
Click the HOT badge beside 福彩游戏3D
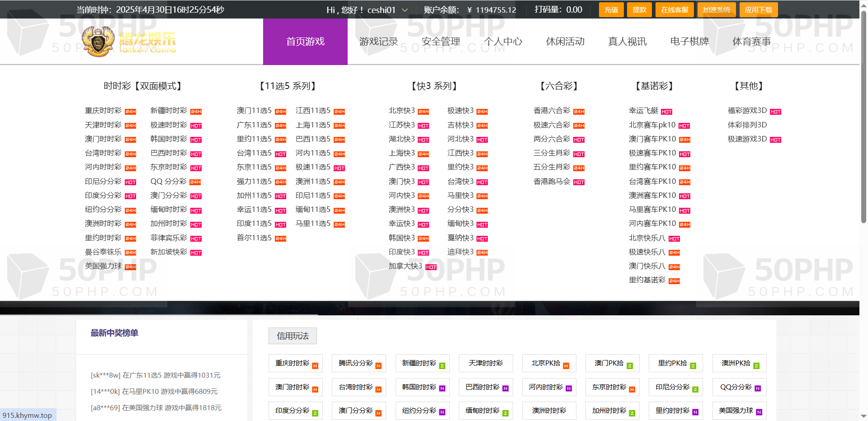pos(775,112)
